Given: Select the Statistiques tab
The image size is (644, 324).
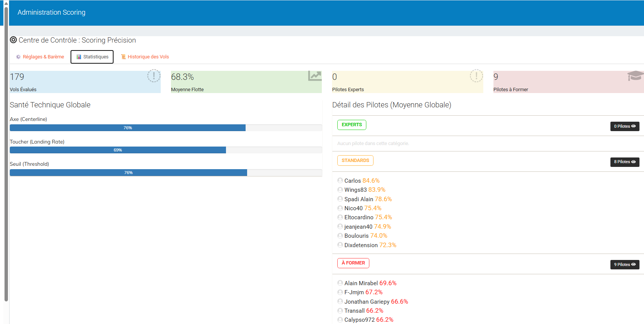Looking at the screenshot, I should click(x=92, y=57).
